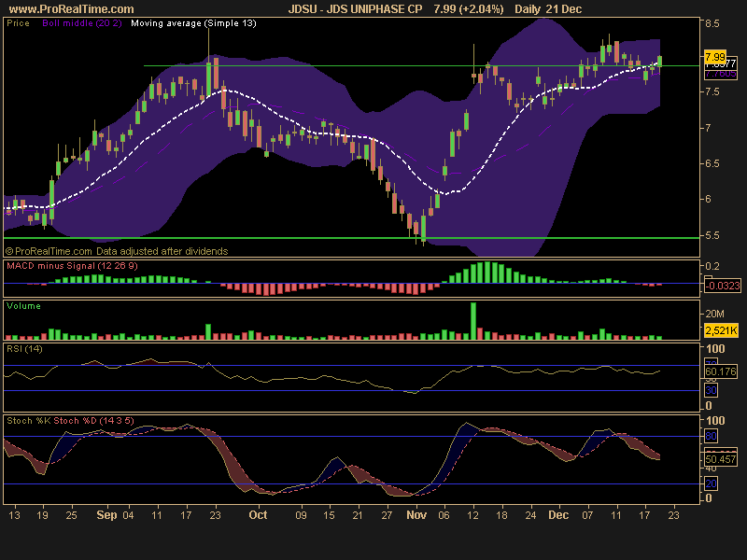Click the blue 80 stochastic level label
This screenshot has width=747, height=560.
coord(711,436)
